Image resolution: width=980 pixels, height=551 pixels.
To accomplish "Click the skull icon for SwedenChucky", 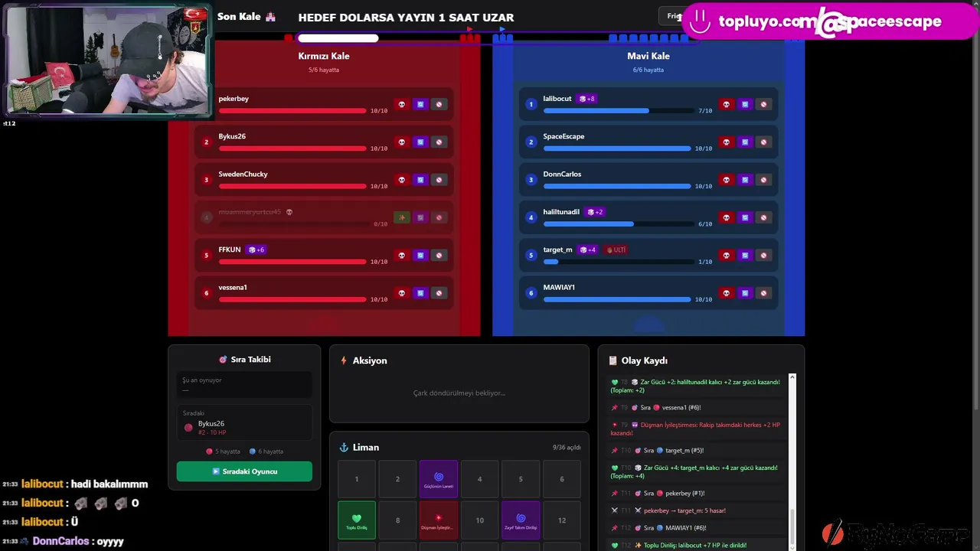I will click(x=401, y=180).
